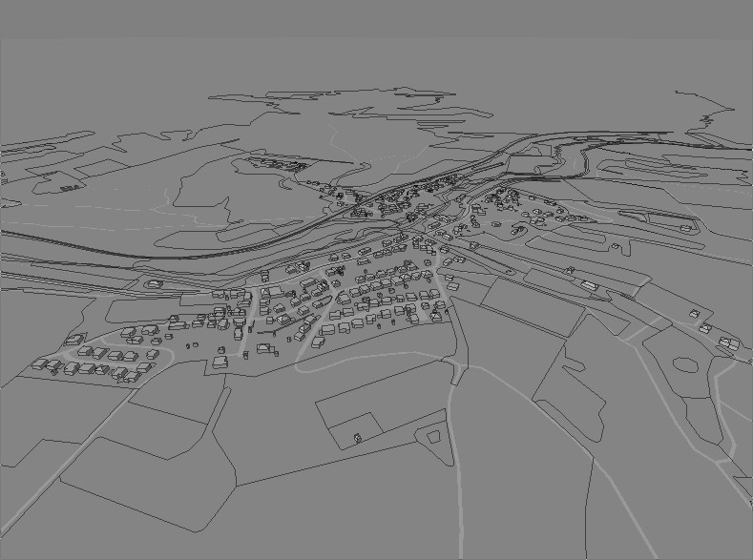
Task: Select the building cluster at far right edge
Action: (730, 342)
